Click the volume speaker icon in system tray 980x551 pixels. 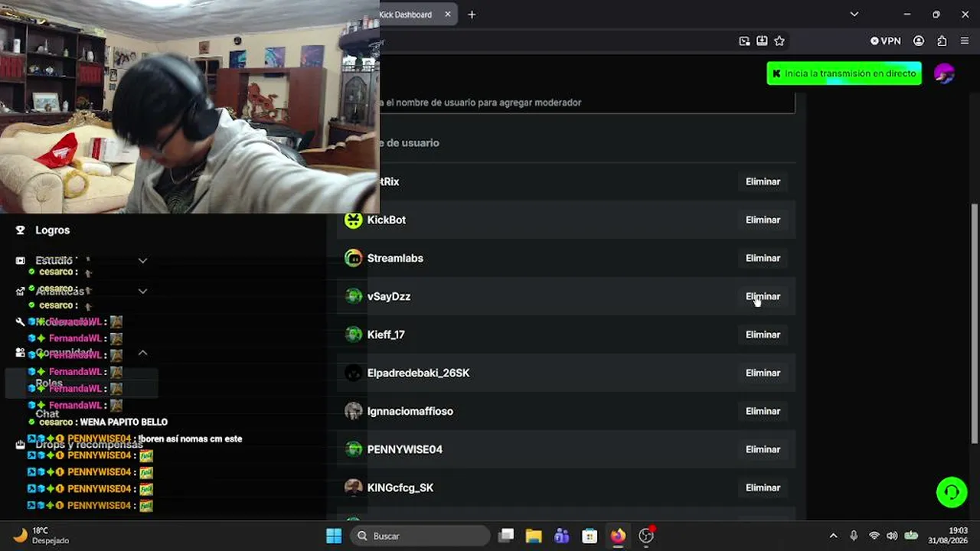tap(892, 536)
